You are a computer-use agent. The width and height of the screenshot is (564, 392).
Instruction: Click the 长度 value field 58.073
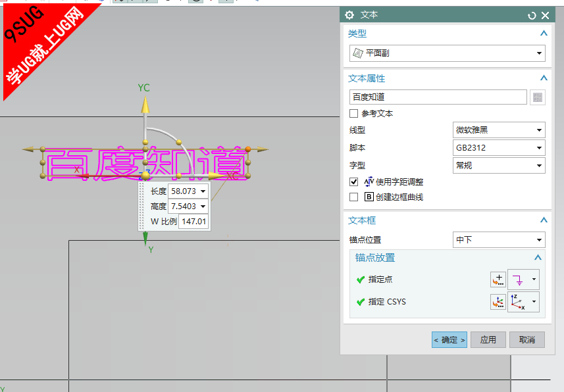[184, 191]
